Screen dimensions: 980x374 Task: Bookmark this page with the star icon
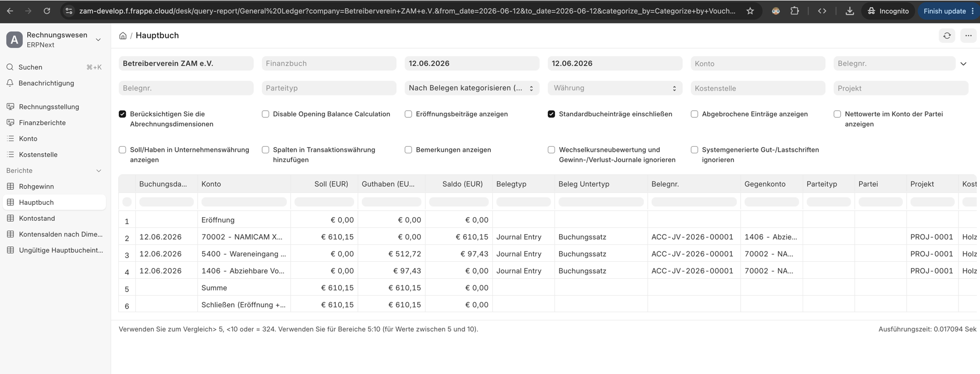pyautogui.click(x=750, y=11)
